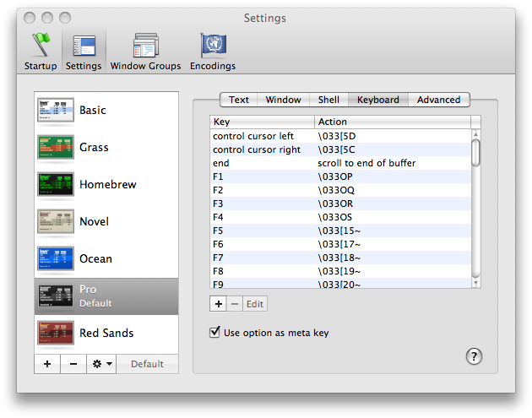Select the F7 key row
Image resolution: width=532 pixels, height=418 pixels.
pyautogui.click(x=340, y=258)
